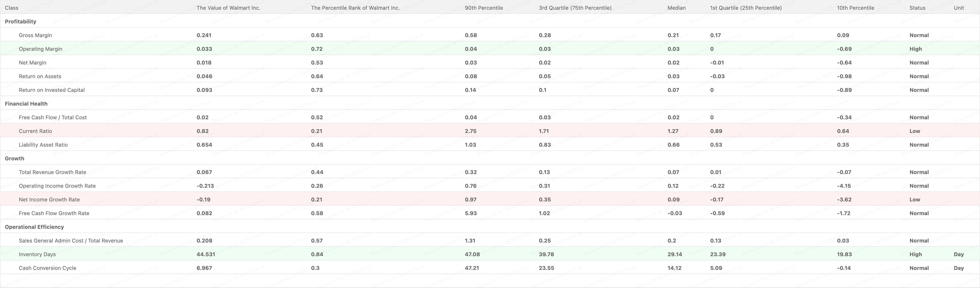Select the Free Cash Flow Growth Rate label

point(54,213)
